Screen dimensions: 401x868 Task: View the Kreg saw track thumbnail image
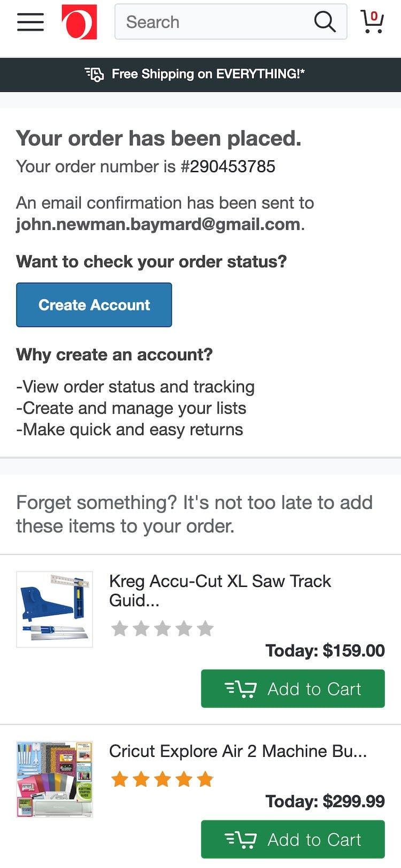click(54, 609)
